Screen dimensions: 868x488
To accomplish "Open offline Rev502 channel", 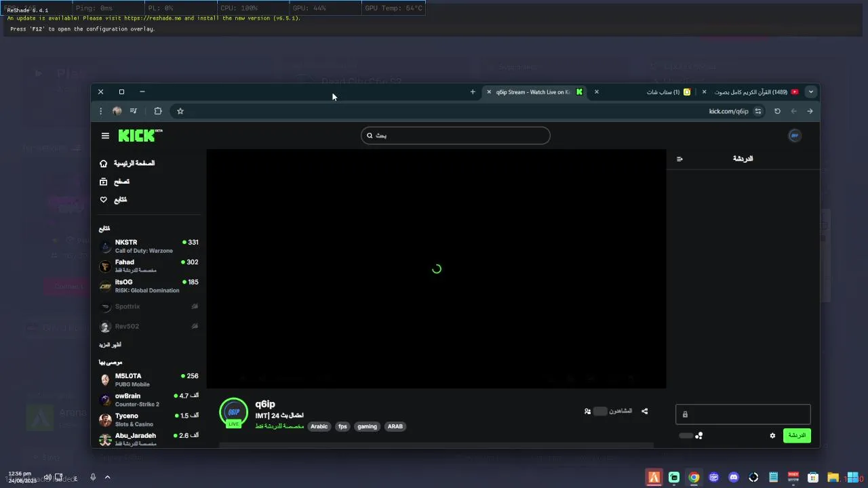I will [x=149, y=326].
